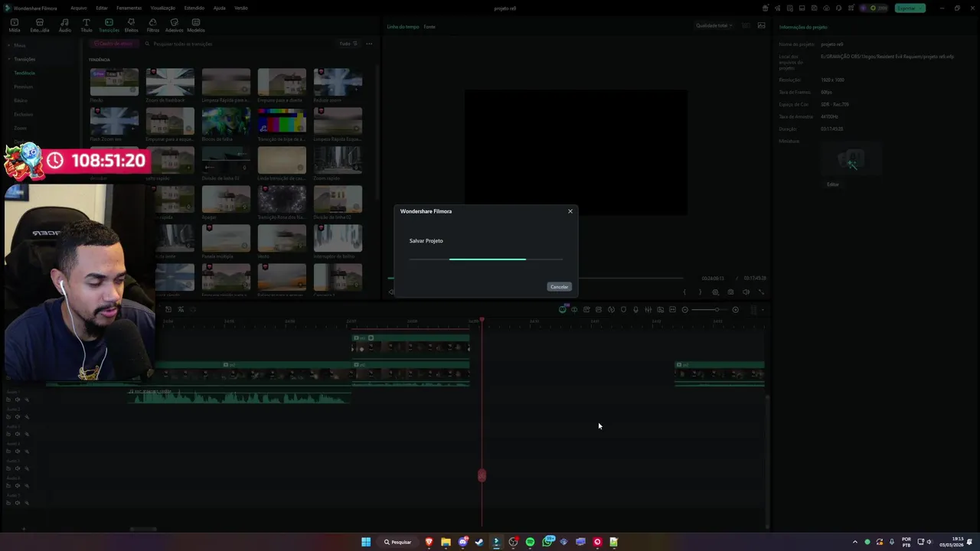Toggle preview fullscreen expand icon
This screenshot has height=551, width=980.
[x=761, y=292]
